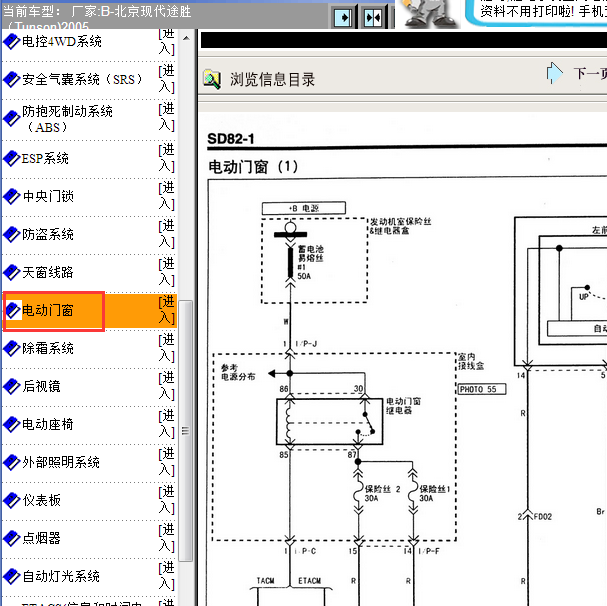Select 防抱死制动系统（ABS） entry
Viewport: 607px width, 606px height.
67,119
